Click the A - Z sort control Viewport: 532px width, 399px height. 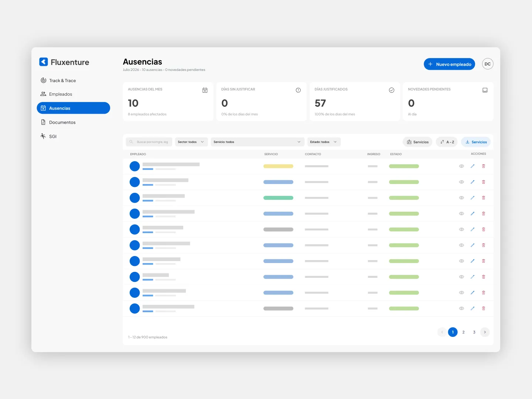[447, 142]
